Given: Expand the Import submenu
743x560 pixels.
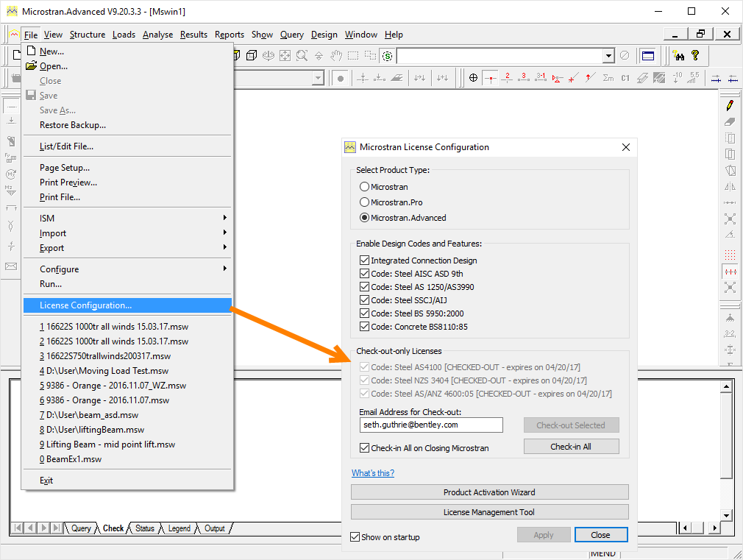Looking at the screenshot, I should 127,233.
